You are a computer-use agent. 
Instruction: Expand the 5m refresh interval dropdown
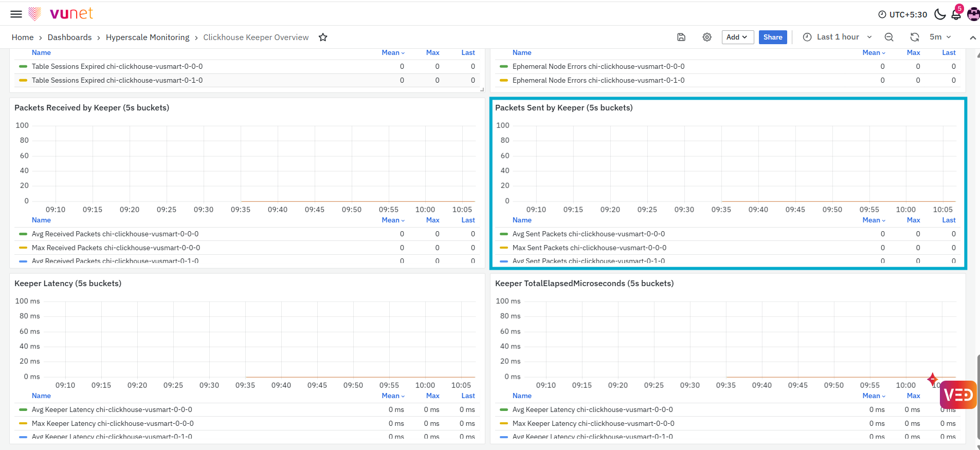pos(940,37)
